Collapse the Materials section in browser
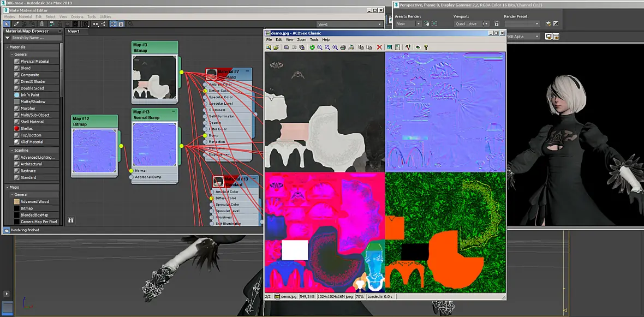The width and height of the screenshot is (644, 317). [x=8, y=47]
